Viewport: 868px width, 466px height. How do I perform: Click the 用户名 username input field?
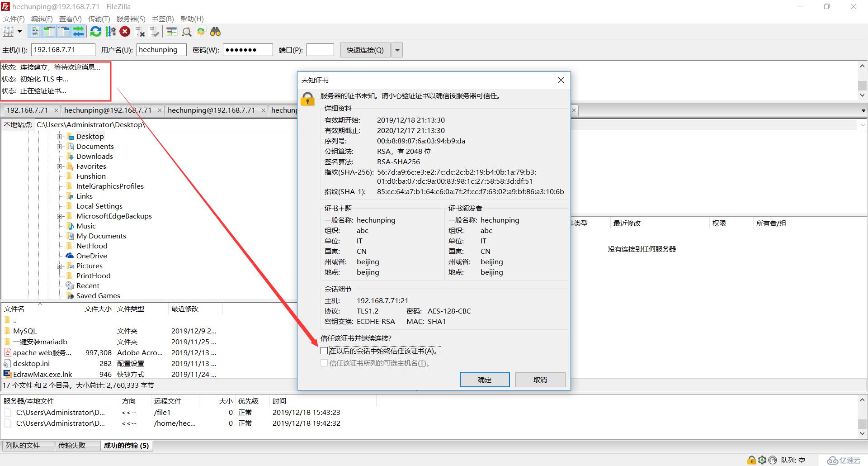(161, 50)
